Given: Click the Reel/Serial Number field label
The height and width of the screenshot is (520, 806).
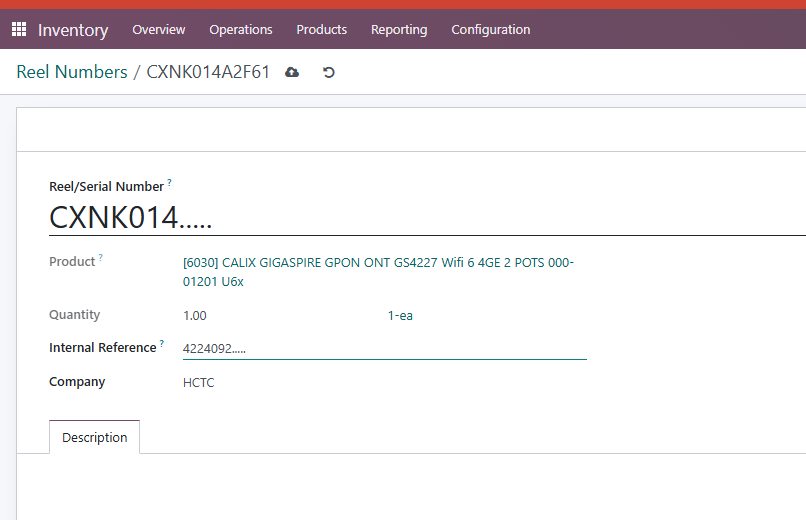Looking at the screenshot, I should 106,187.
